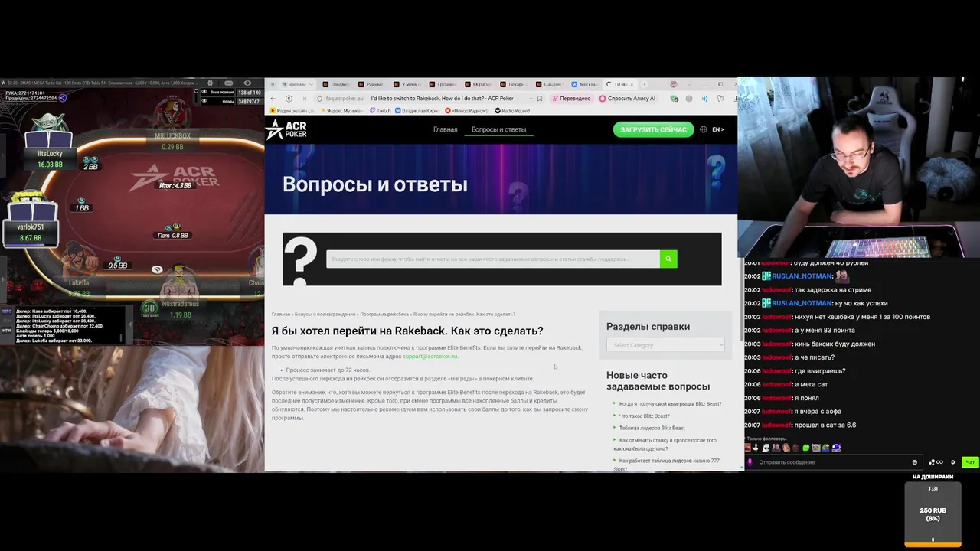This screenshot has height=551, width=980.
Task: Click the Бонусы и вознаграждения breadcrumb
Action: (325, 315)
